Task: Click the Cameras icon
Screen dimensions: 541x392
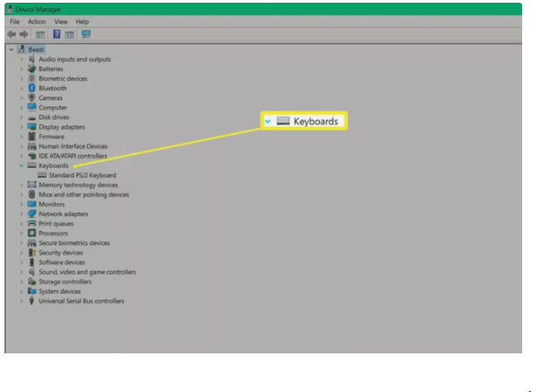Action: [31, 98]
